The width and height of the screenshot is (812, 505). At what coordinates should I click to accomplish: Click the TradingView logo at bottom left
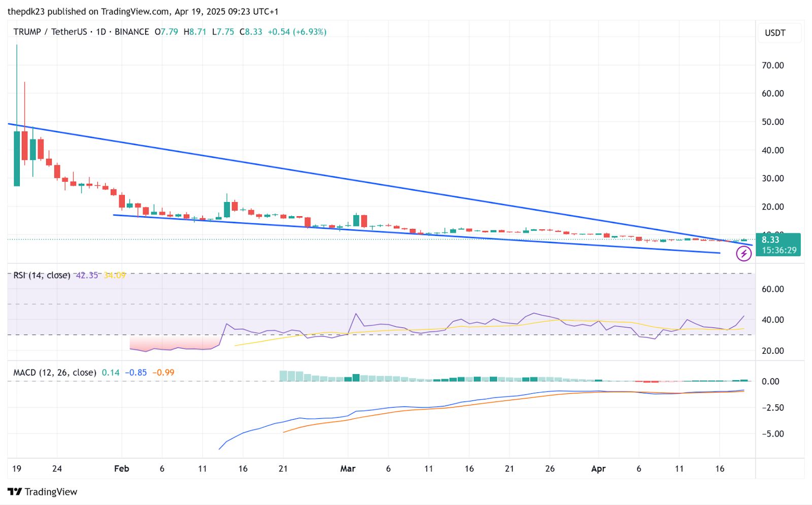[43, 492]
